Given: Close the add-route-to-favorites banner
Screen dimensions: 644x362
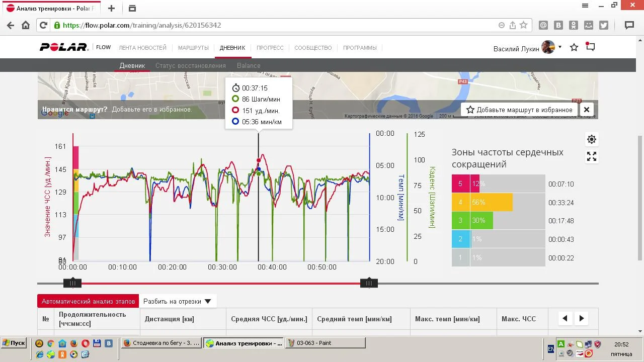Looking at the screenshot, I should (586, 110).
